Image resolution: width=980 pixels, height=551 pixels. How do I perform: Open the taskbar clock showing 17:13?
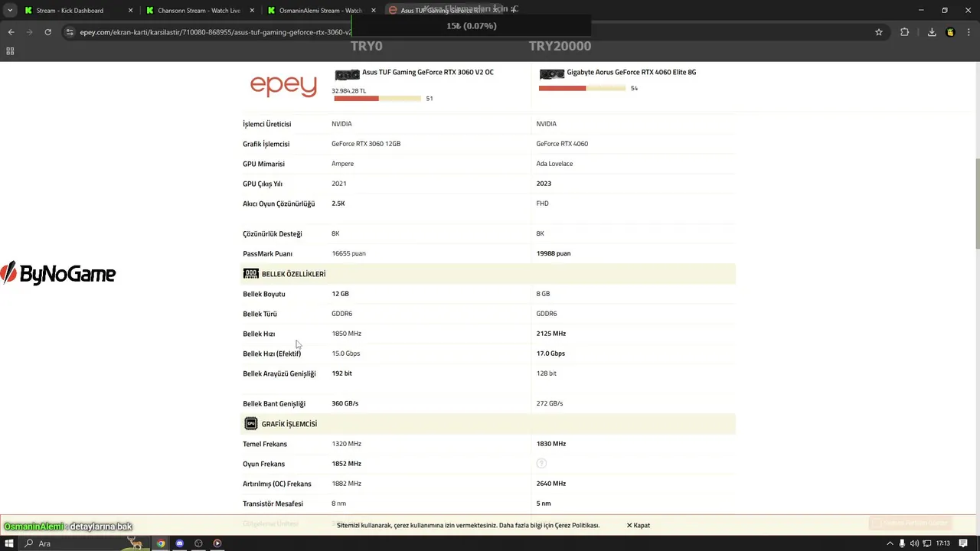[x=942, y=543]
